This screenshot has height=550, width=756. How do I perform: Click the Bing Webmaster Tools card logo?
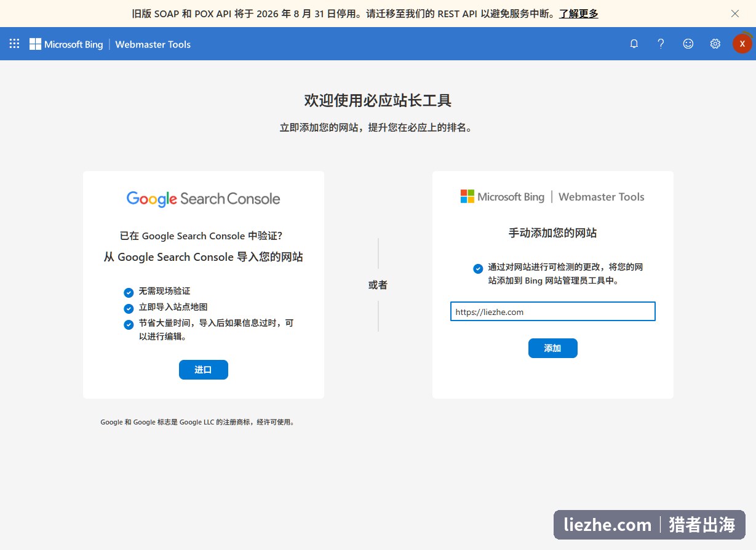[x=552, y=197]
